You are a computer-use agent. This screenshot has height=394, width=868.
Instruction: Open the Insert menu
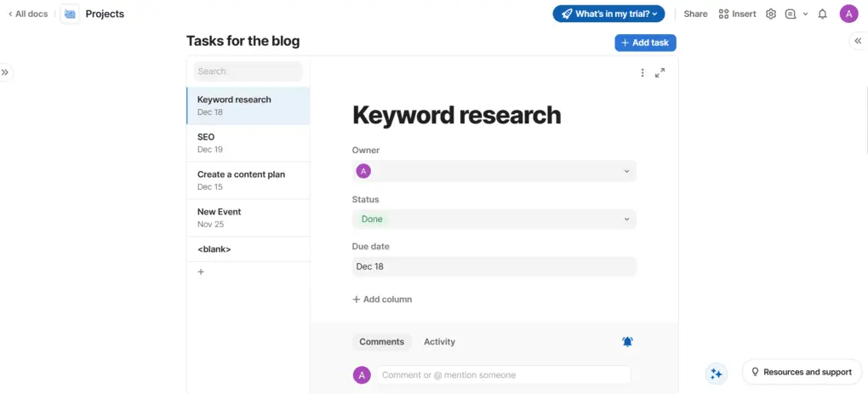(737, 14)
